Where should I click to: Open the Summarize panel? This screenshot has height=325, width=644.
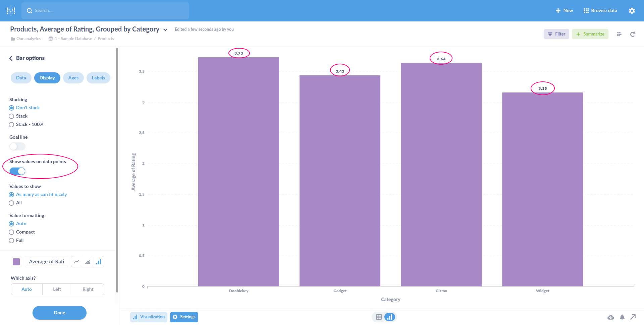pos(590,34)
